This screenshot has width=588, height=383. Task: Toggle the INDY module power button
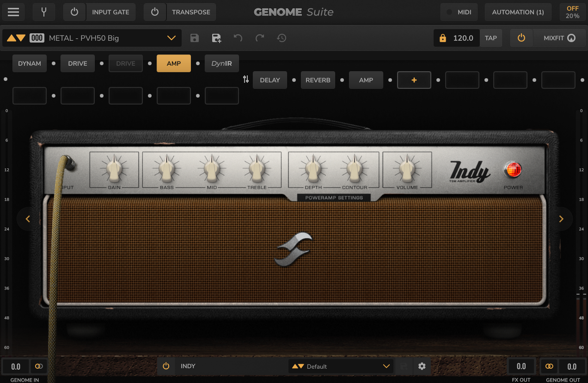pos(166,366)
